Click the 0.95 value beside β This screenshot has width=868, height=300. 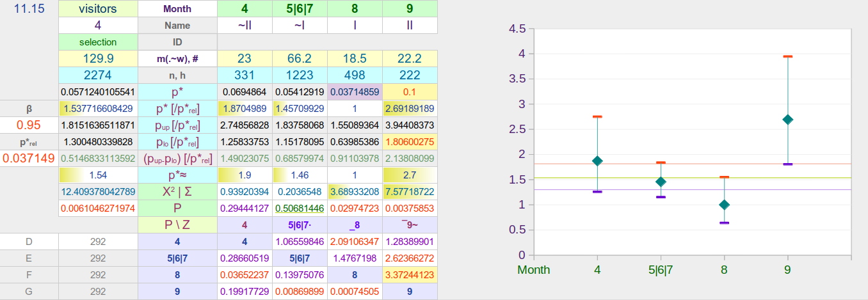[29, 125]
